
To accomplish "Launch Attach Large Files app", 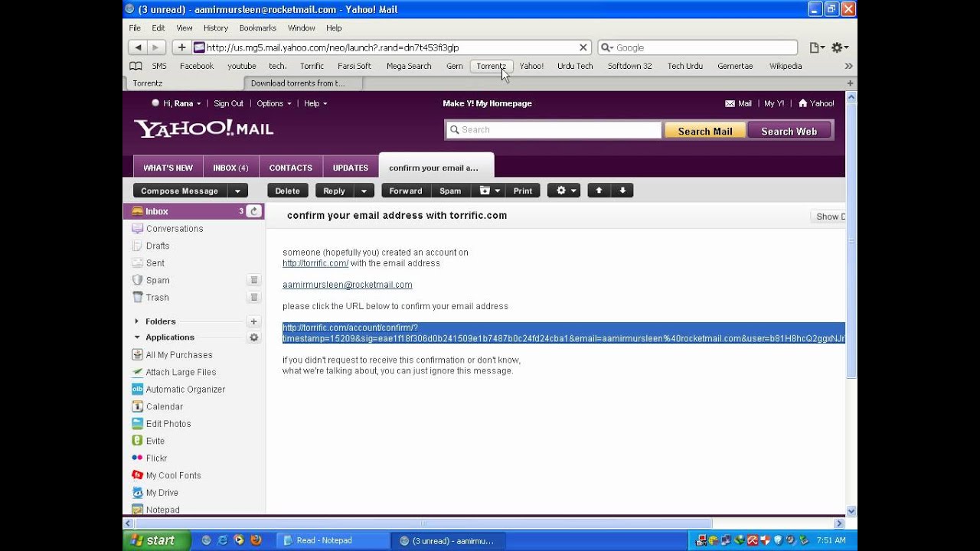I will pyautogui.click(x=181, y=372).
